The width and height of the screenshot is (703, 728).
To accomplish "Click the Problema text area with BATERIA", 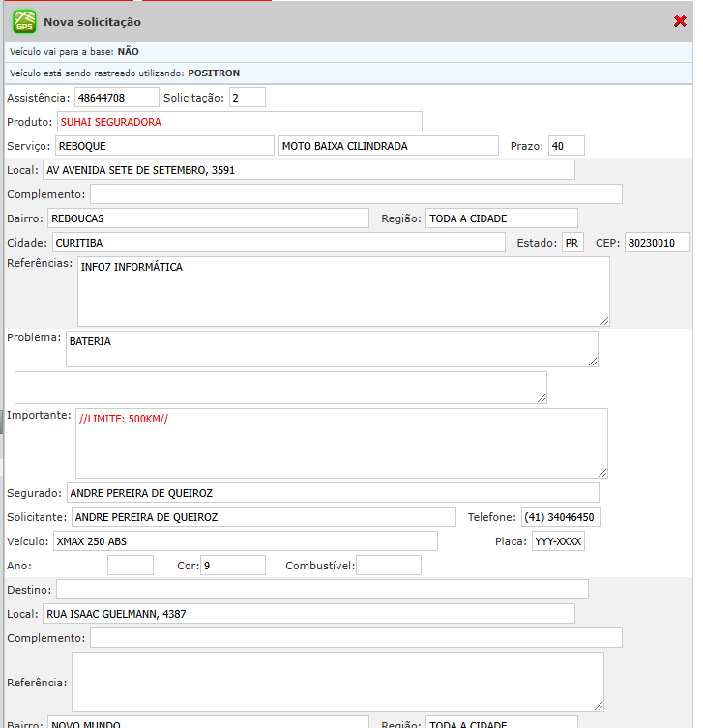I will [332, 349].
